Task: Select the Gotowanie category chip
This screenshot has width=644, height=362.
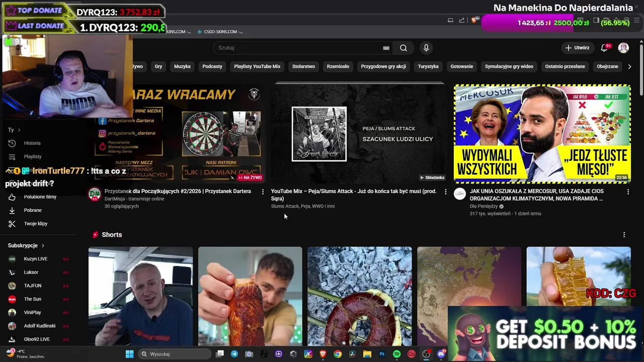Action: pos(462,66)
